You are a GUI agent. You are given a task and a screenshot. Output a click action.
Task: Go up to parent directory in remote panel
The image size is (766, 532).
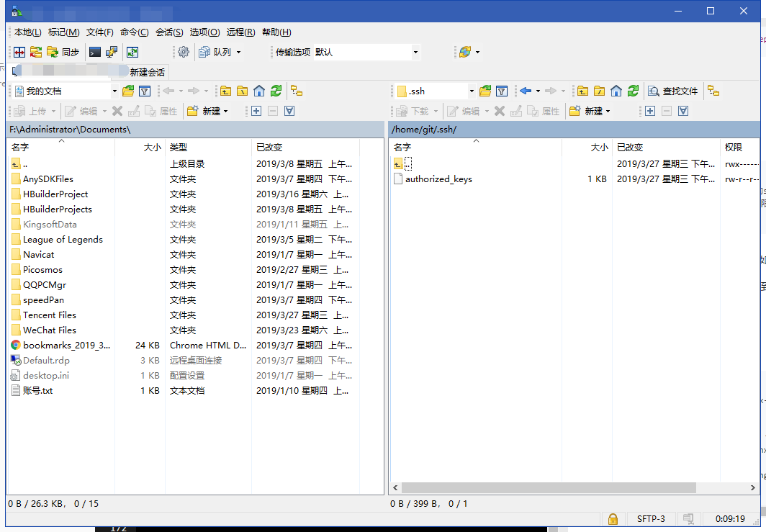(585, 91)
